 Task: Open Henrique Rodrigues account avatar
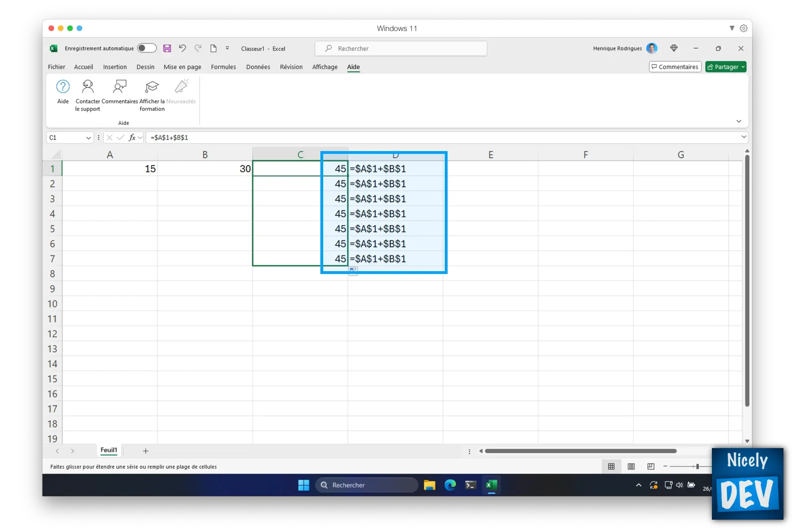click(x=652, y=48)
